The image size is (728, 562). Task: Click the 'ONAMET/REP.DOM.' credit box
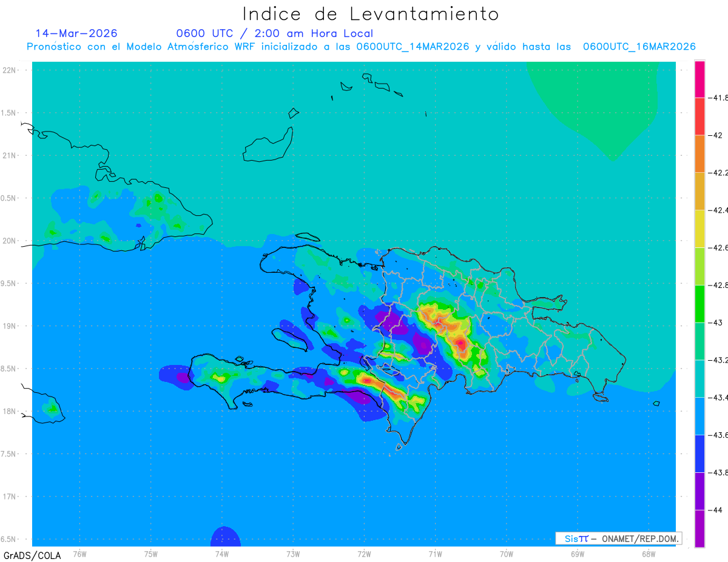619,538
